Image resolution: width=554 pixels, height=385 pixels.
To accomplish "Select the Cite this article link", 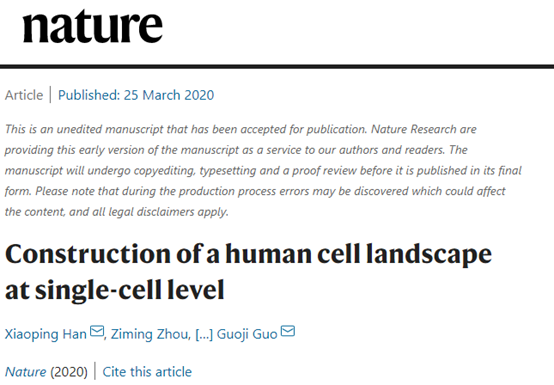I will [x=147, y=372].
